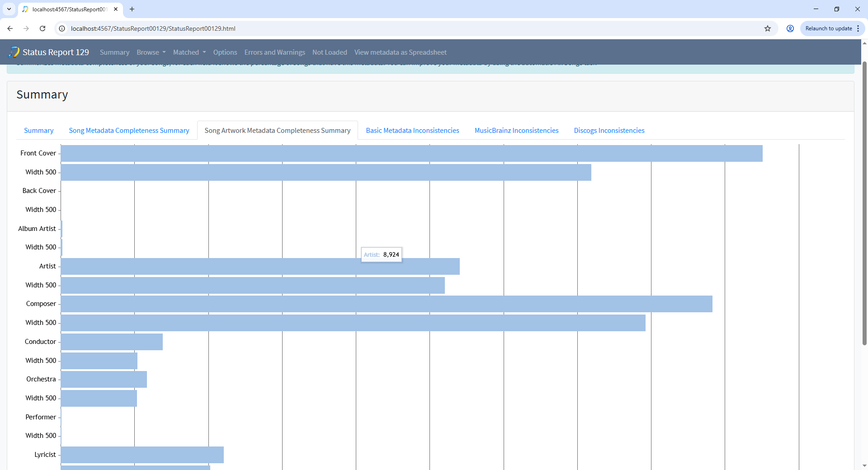Expand the tab search dropdown arrow
This screenshot has height=470, width=868.
coord(9,9)
